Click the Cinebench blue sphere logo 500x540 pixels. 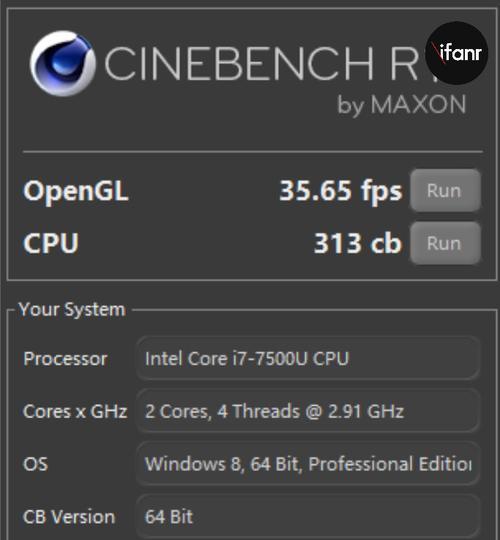63,63
